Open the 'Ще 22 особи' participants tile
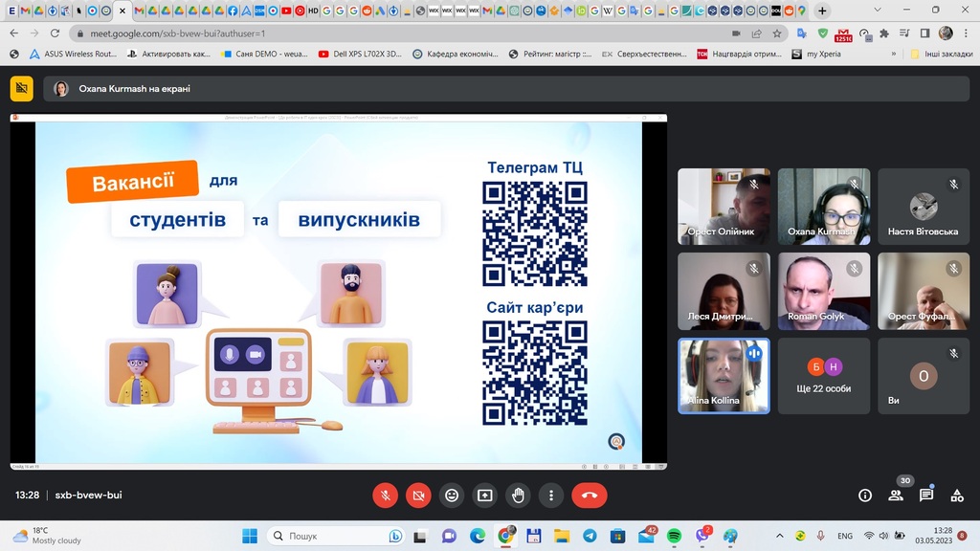This screenshot has height=551, width=980. coord(824,376)
